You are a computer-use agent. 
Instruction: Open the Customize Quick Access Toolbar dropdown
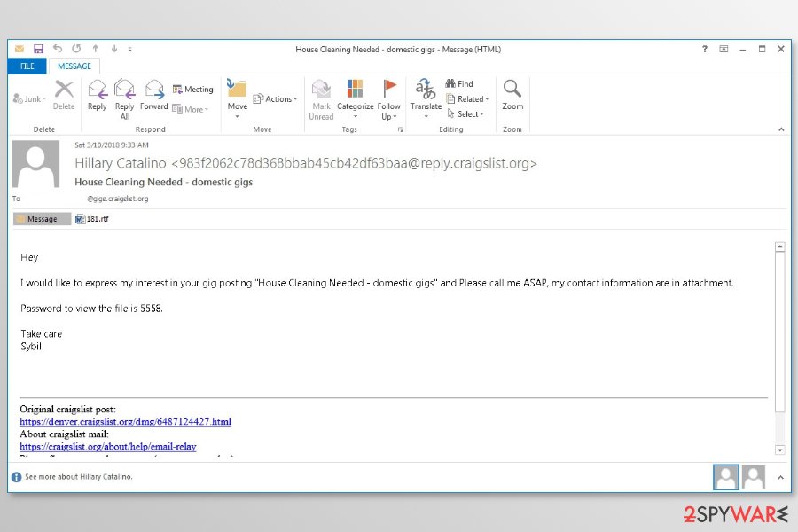click(x=129, y=50)
